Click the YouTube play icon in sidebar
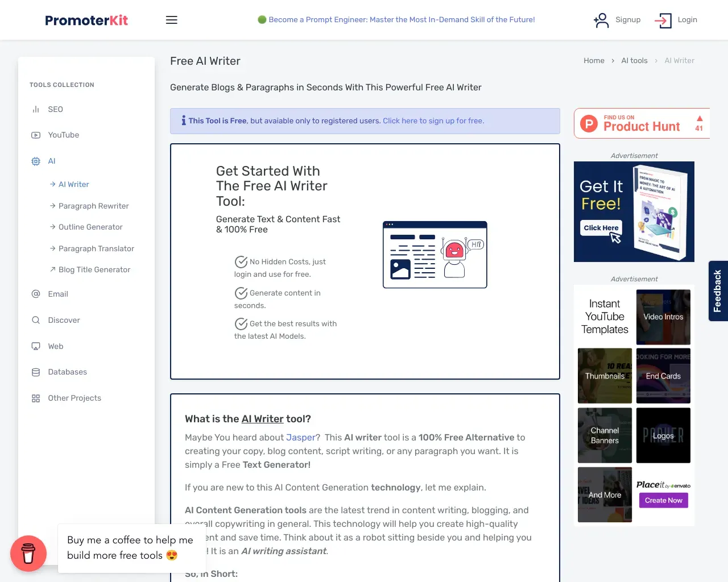This screenshot has width=728, height=582. pyautogui.click(x=36, y=135)
